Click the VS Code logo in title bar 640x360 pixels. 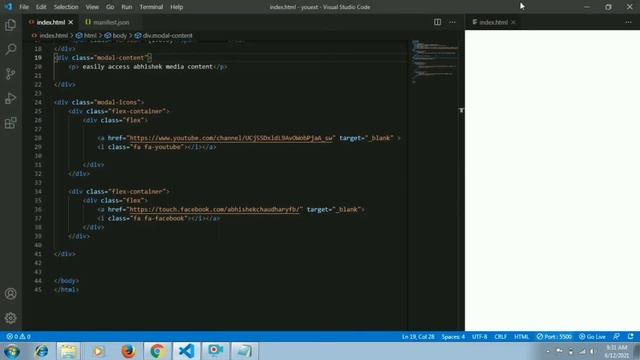pyautogui.click(x=8, y=7)
